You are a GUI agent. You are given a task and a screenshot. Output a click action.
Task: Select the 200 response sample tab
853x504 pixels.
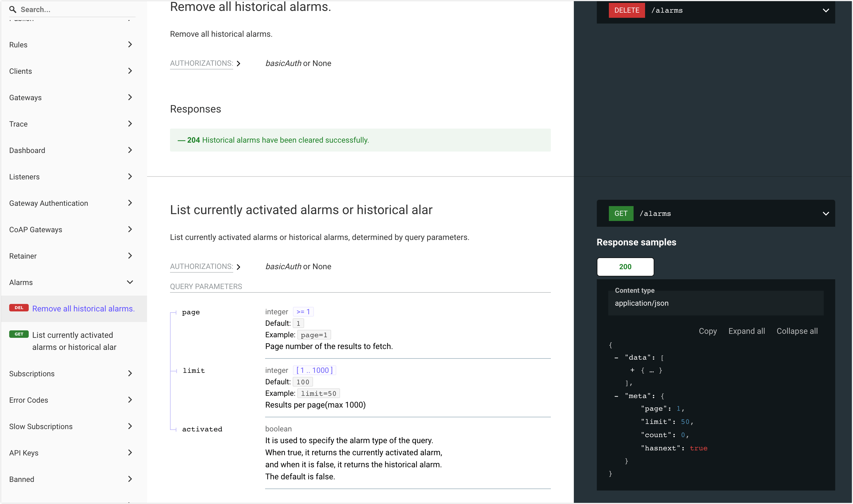625,267
